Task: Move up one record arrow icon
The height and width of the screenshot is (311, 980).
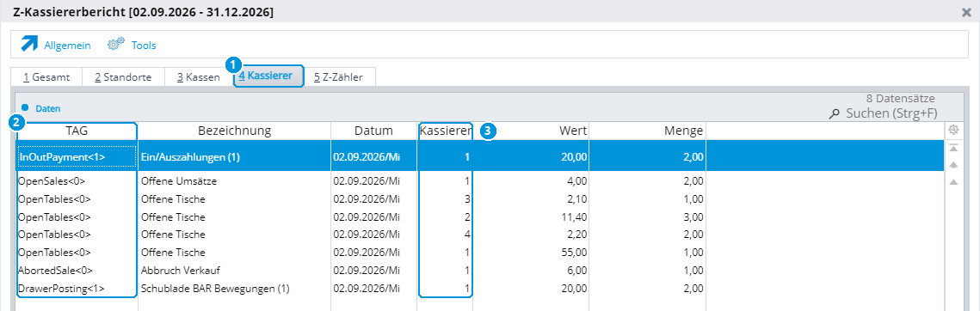Action: 953,165
